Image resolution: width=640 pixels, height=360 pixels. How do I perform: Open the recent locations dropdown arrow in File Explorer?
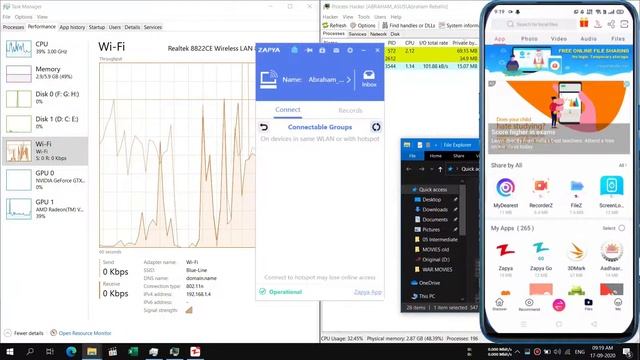click(x=431, y=169)
